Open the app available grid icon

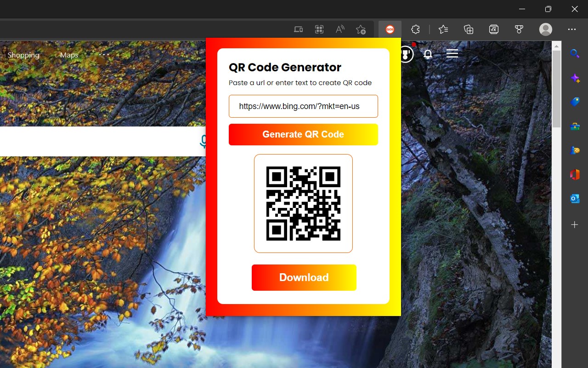[x=319, y=29]
